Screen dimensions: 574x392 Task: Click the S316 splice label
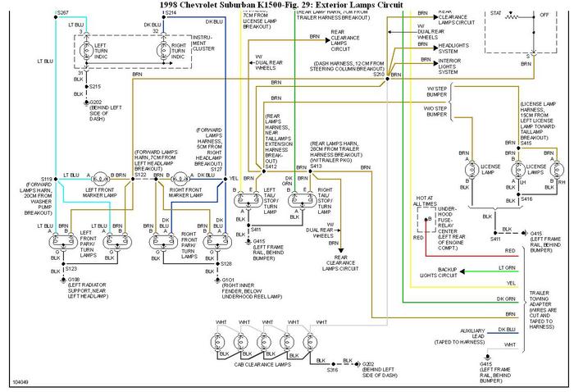coord(332,370)
